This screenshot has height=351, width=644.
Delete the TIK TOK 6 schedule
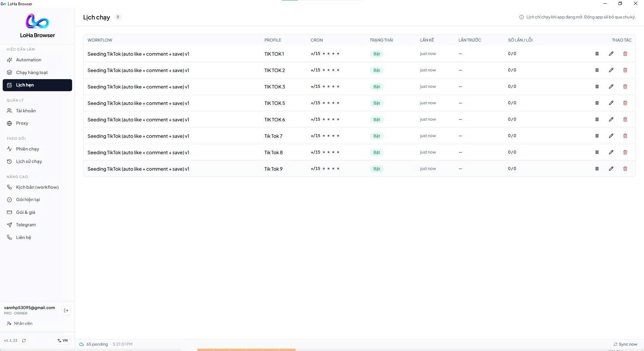(x=625, y=119)
